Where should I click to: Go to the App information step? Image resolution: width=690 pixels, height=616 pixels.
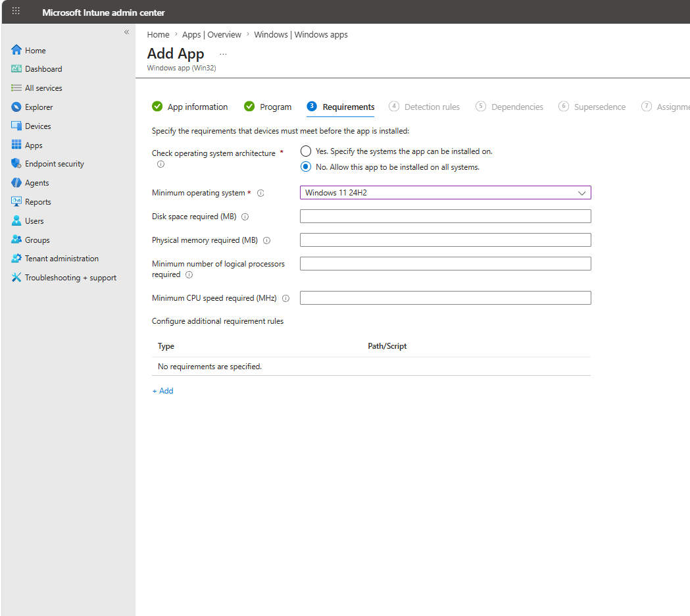point(189,107)
